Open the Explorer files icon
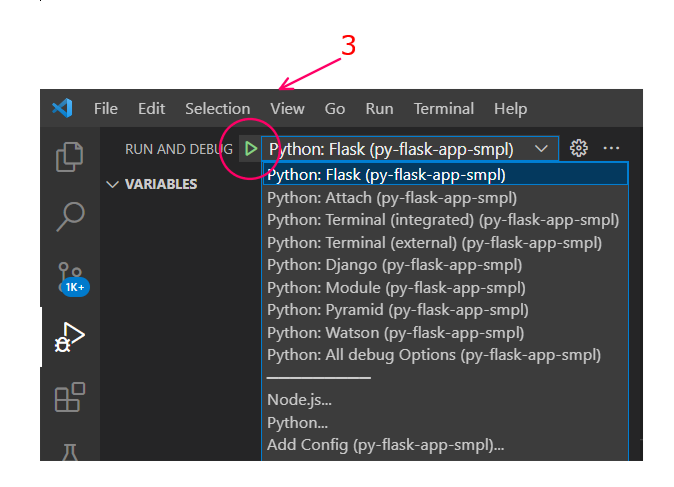 [x=69, y=156]
